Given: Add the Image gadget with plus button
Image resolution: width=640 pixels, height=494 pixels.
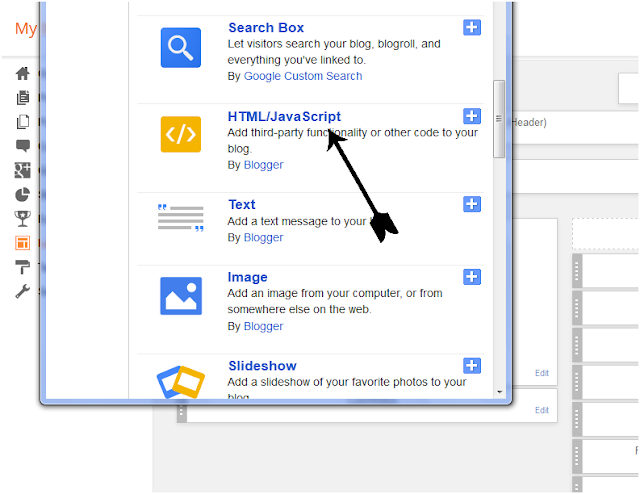Looking at the screenshot, I should point(472,277).
